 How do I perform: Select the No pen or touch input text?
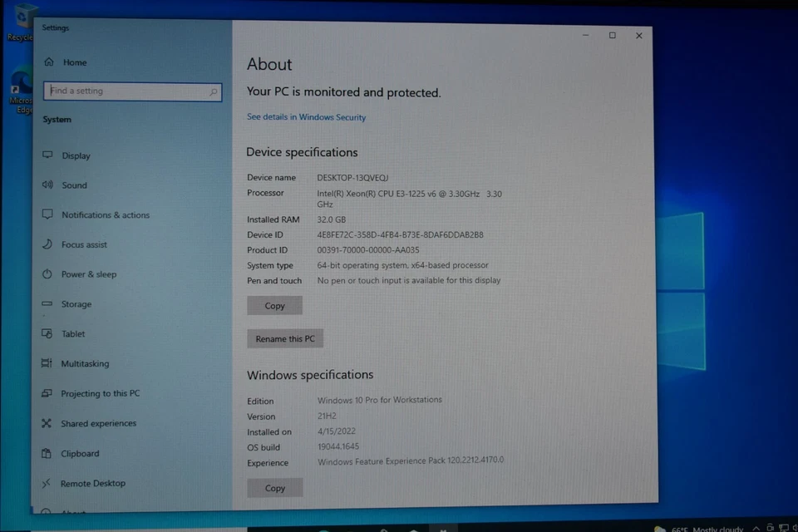409,280
